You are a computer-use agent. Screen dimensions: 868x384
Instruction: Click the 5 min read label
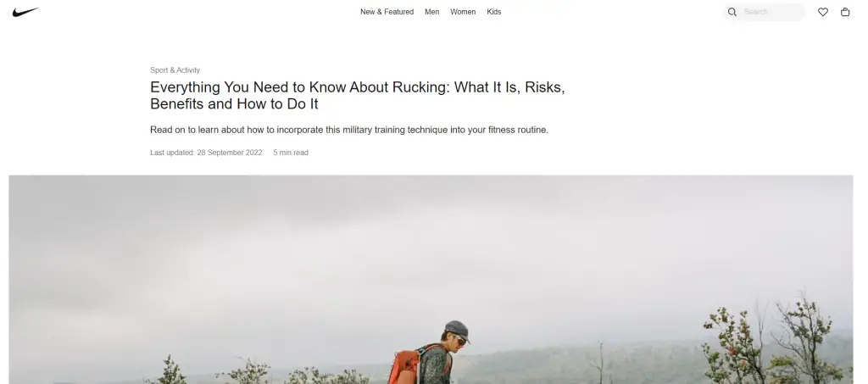pyautogui.click(x=291, y=153)
